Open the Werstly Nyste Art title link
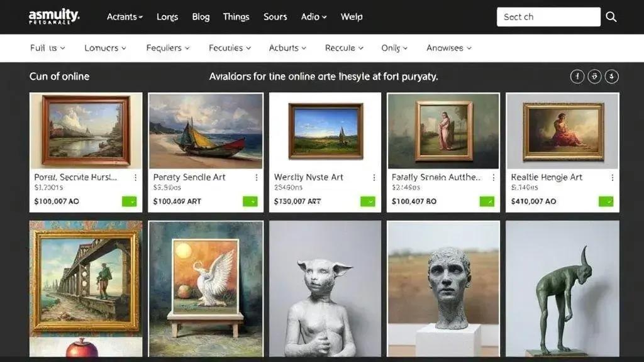Viewport: 644px width, 362px height. click(x=309, y=177)
